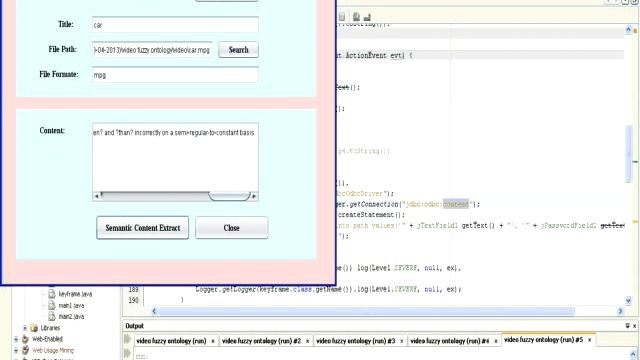Click the lower re-run arrow icon in Output

click(x=127, y=353)
